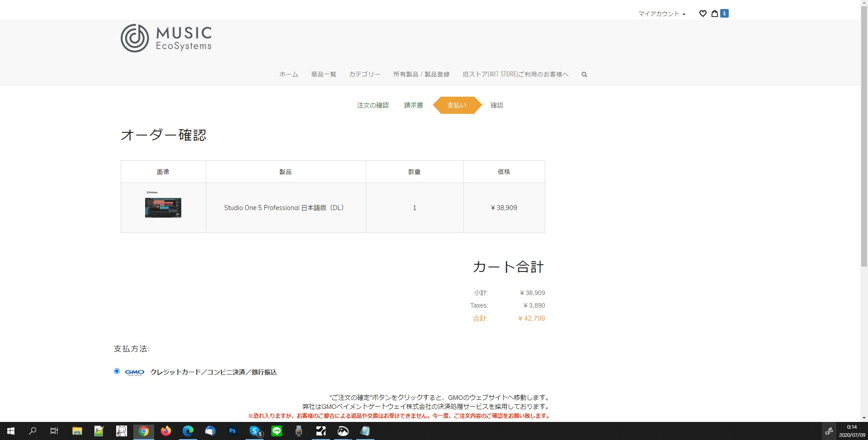This screenshot has height=440, width=868.
Task: Open the green notepad editor taskbar icon
Action: click(99, 431)
